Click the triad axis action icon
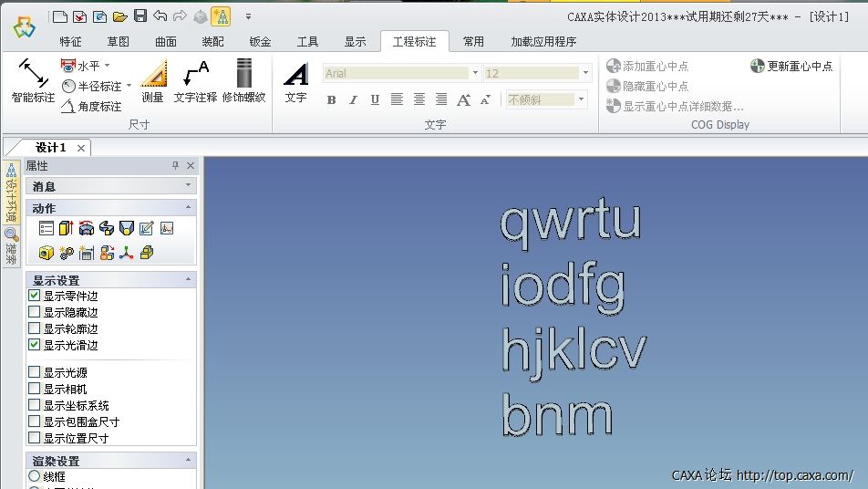868x489 pixels. pos(126,253)
